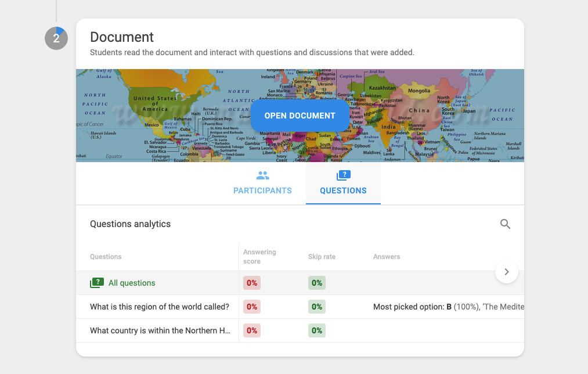The height and width of the screenshot is (374, 588).
Task: Click the Answers column header
Action: (x=387, y=257)
